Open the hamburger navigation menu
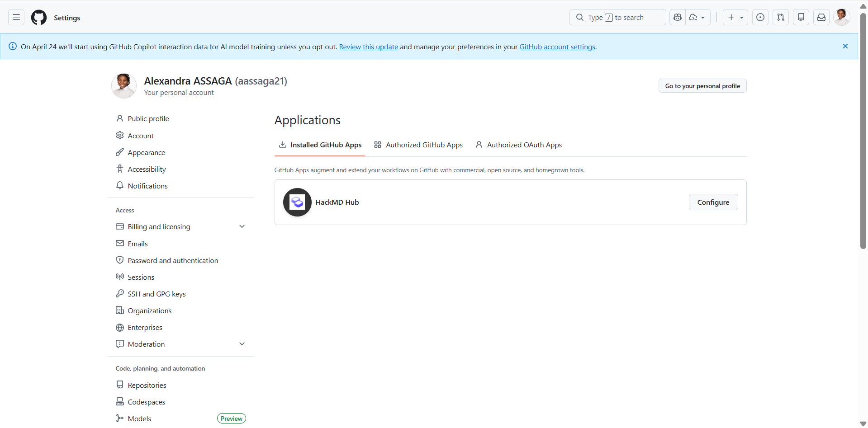 pos(16,18)
